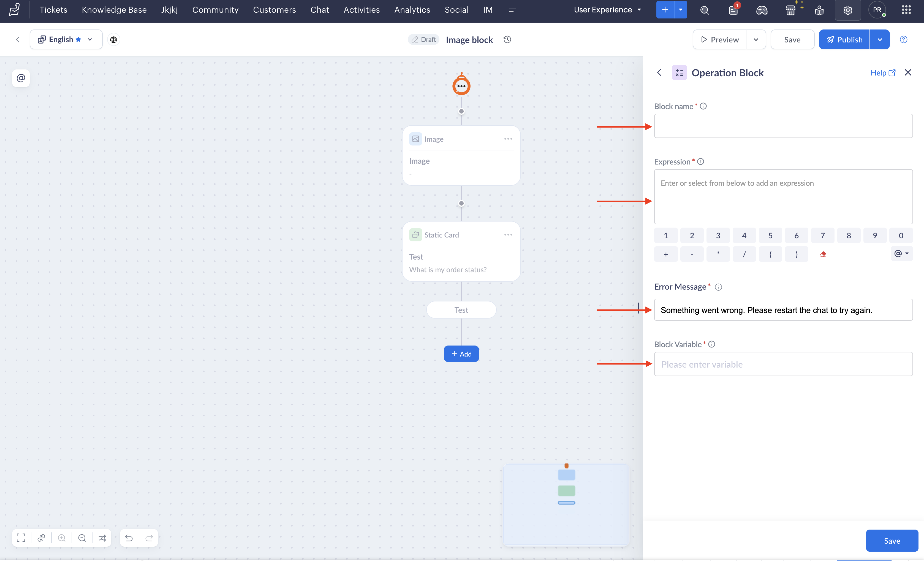Image resolution: width=924 pixels, height=561 pixels.
Task: Click the flow minimap thumbnail
Action: (x=566, y=504)
